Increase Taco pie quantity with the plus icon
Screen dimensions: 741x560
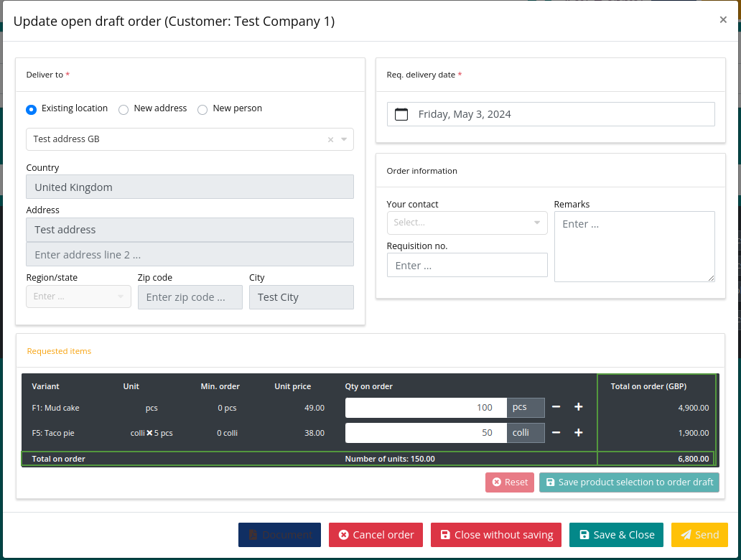(x=578, y=432)
